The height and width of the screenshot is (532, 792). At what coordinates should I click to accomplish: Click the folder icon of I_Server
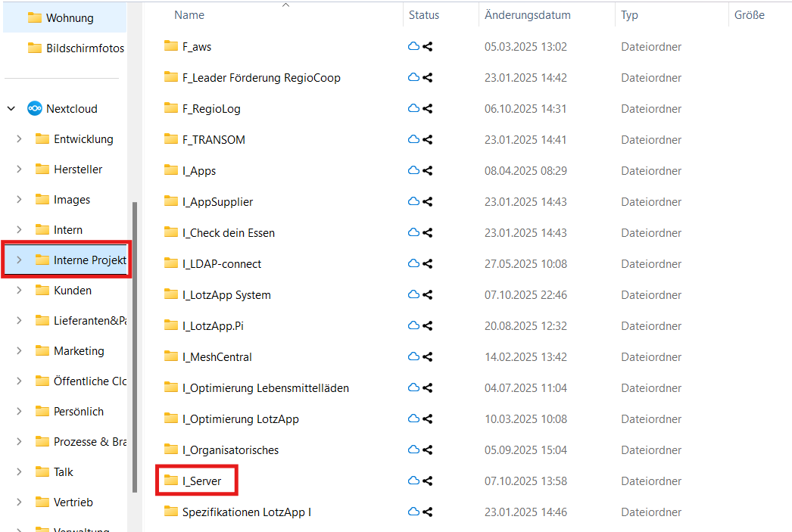tap(170, 481)
